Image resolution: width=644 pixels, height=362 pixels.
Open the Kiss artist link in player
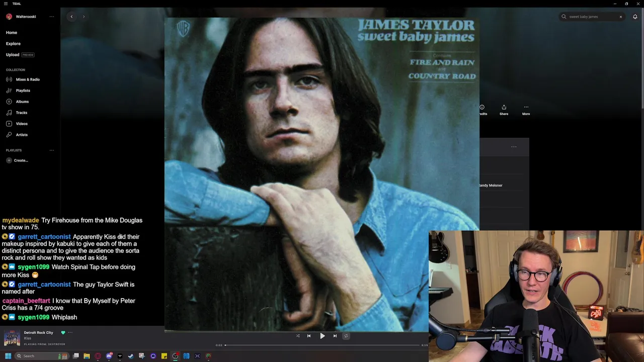coord(28,338)
